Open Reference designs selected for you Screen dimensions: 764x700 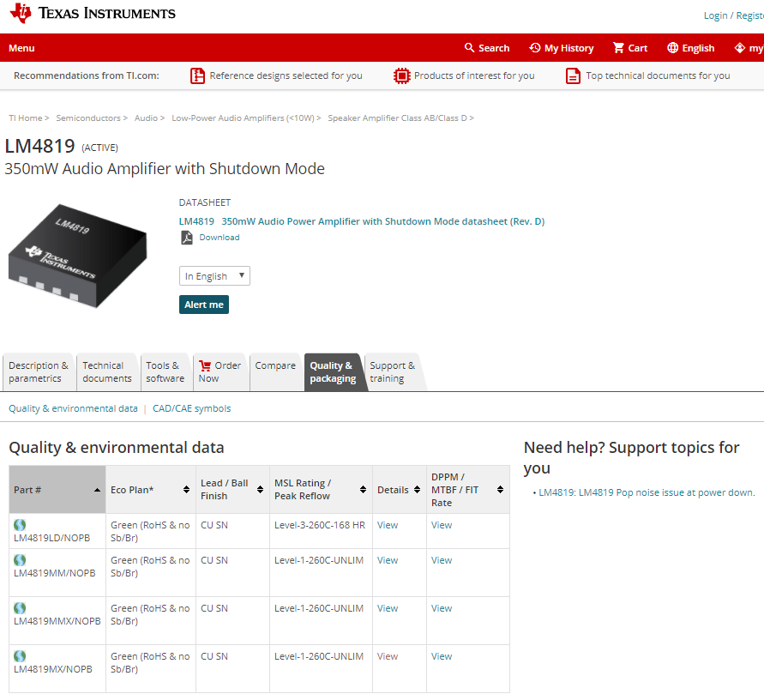pyautogui.click(x=286, y=75)
